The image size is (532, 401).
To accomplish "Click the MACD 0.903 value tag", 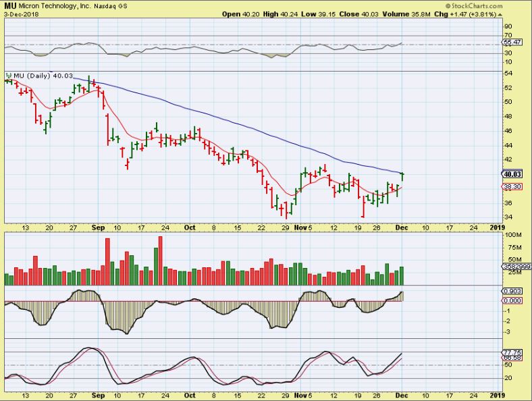I will [512, 291].
